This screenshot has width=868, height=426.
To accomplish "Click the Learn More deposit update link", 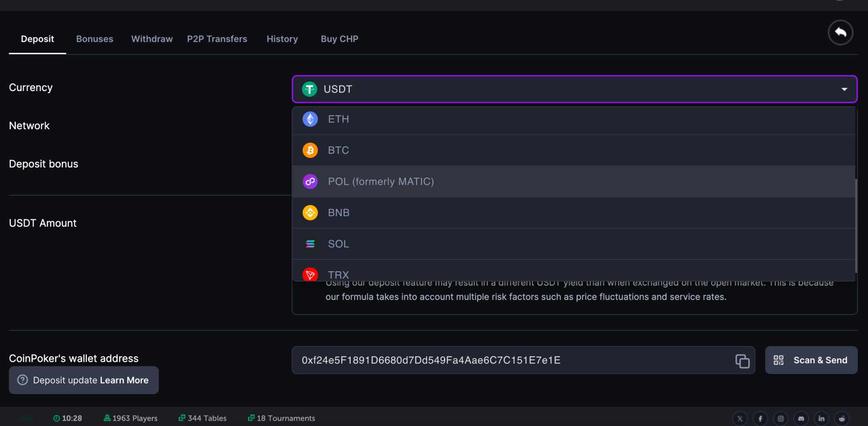I will (x=123, y=380).
